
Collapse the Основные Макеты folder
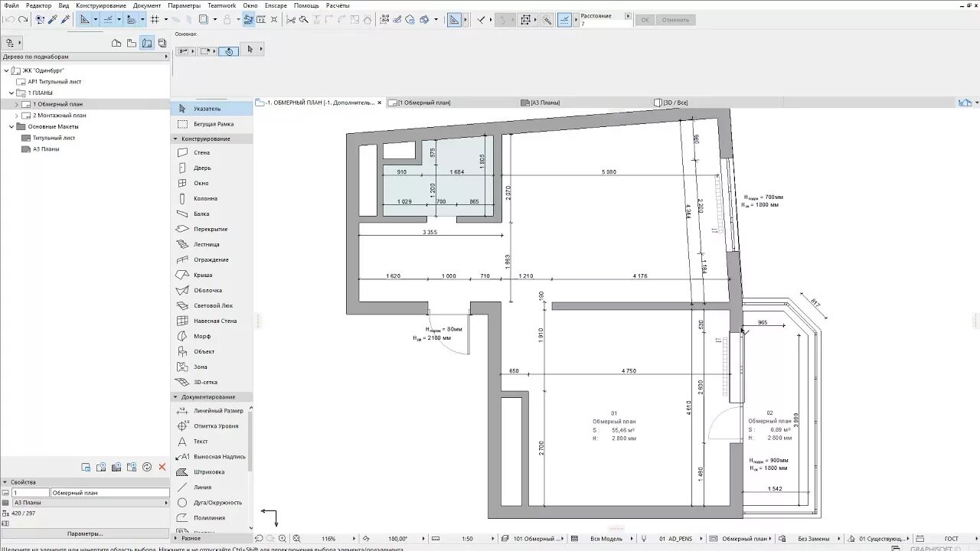(x=11, y=126)
